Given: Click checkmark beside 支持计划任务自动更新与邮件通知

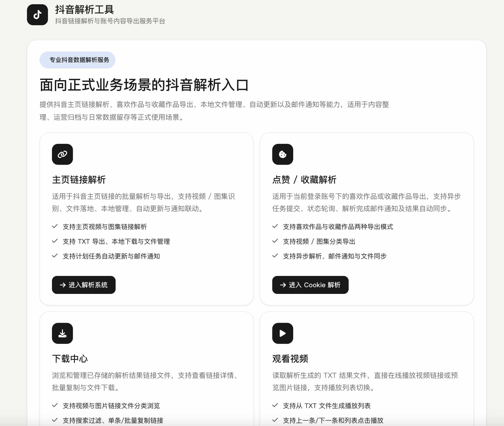Looking at the screenshot, I should [x=55, y=256].
